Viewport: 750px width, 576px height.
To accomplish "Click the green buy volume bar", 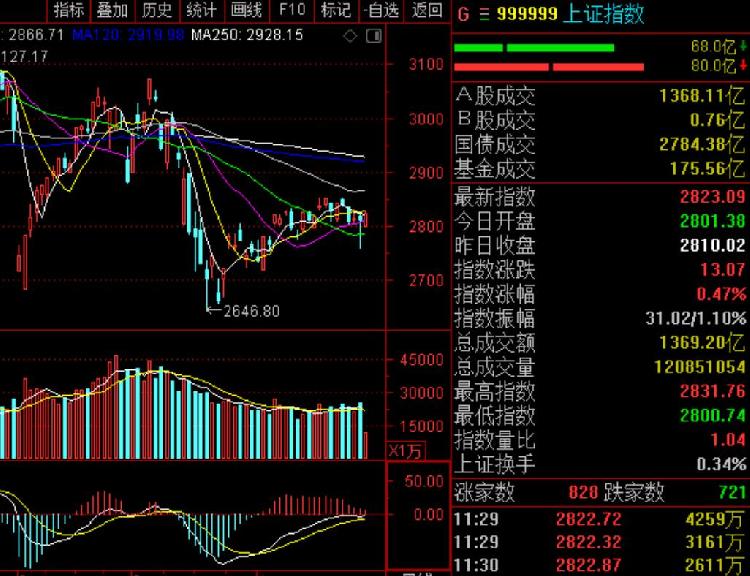I will click(x=534, y=47).
